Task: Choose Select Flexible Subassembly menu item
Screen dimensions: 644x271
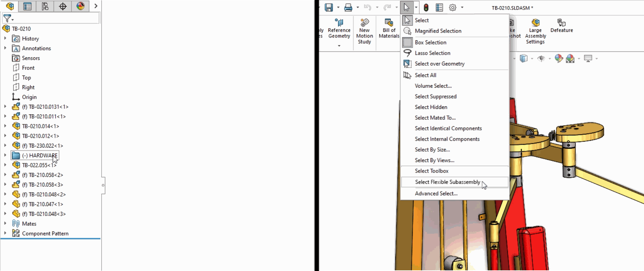Action: pos(447,182)
